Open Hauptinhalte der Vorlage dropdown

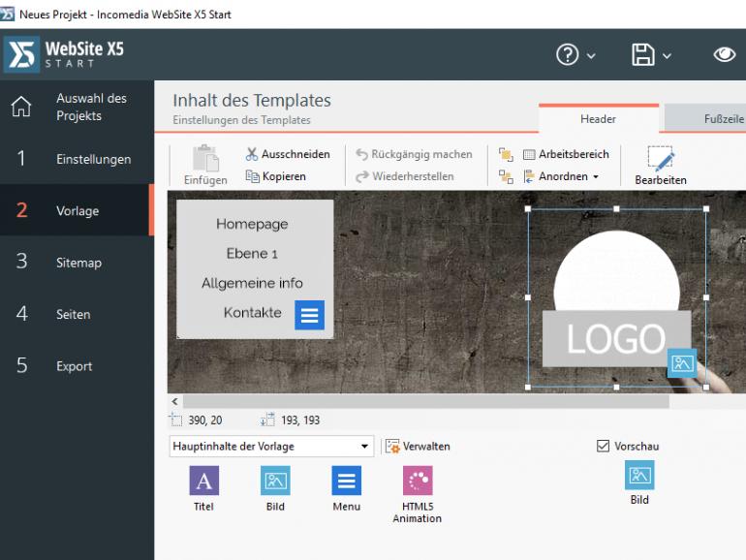click(x=271, y=447)
